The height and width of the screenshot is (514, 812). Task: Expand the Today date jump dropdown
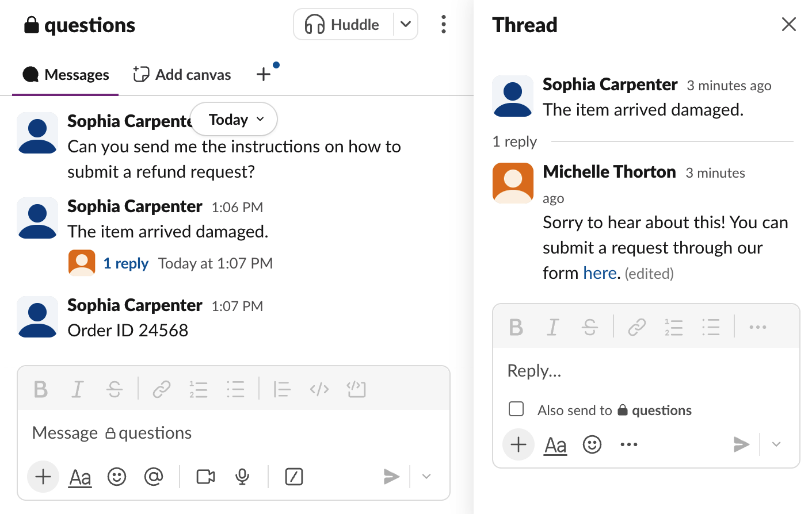(x=234, y=120)
